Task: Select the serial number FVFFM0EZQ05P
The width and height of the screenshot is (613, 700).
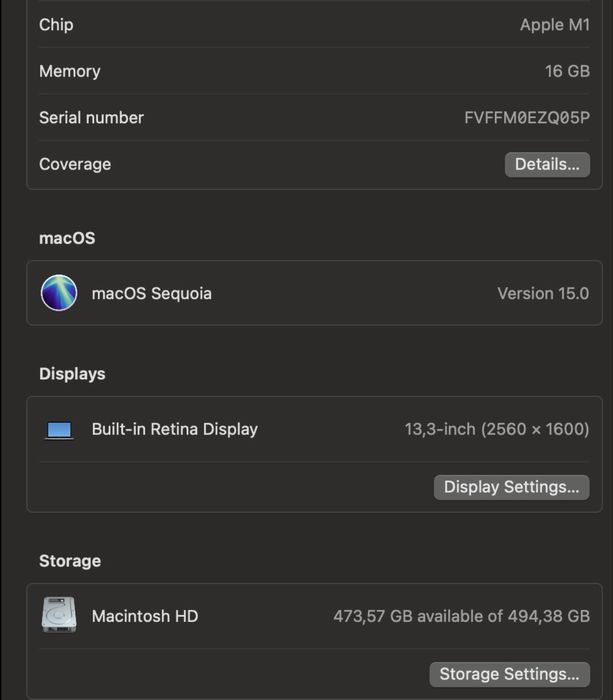Action: pos(527,118)
